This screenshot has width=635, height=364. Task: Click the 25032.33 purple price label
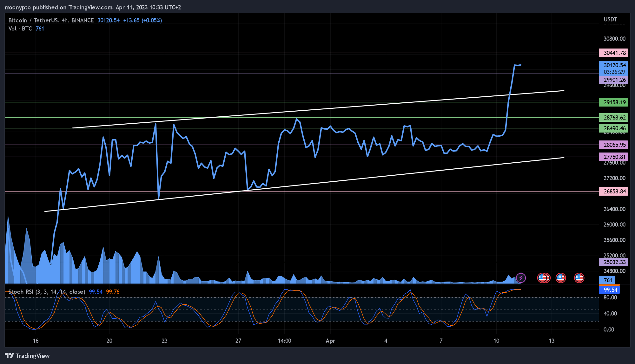pyautogui.click(x=613, y=262)
